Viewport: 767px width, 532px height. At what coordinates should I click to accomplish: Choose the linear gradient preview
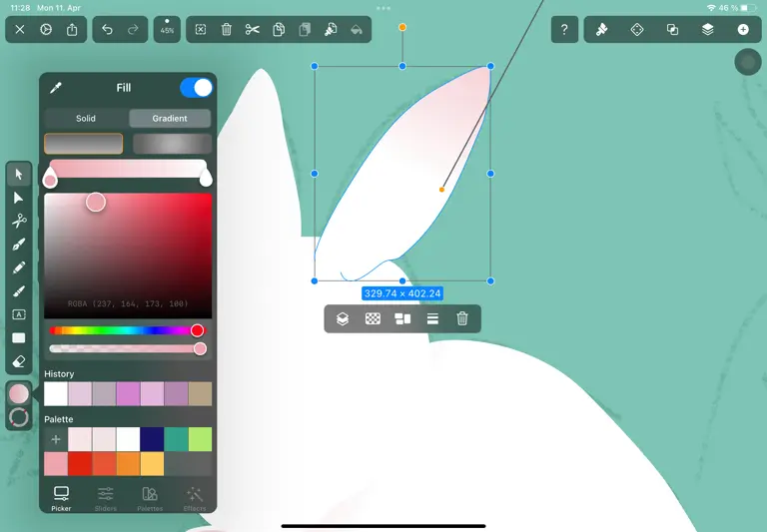coord(84,144)
